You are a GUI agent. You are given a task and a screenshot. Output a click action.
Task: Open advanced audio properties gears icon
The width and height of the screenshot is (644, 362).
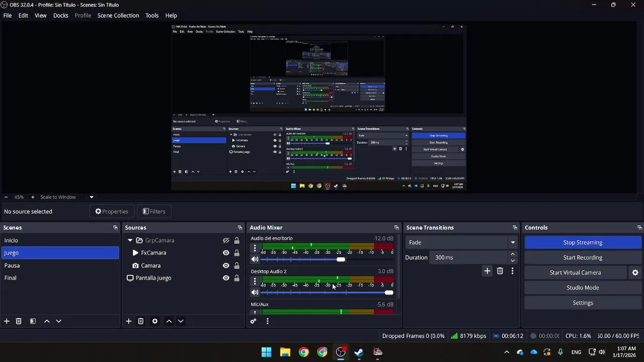(x=253, y=321)
